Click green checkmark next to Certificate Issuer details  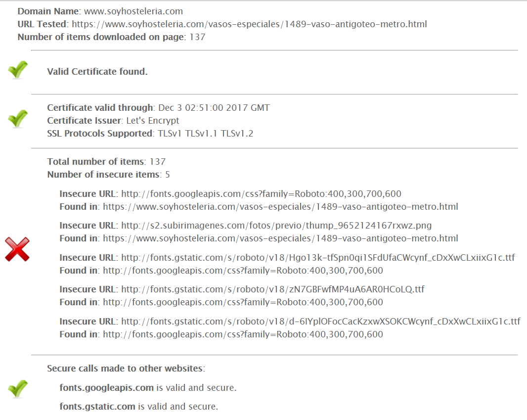click(x=18, y=118)
